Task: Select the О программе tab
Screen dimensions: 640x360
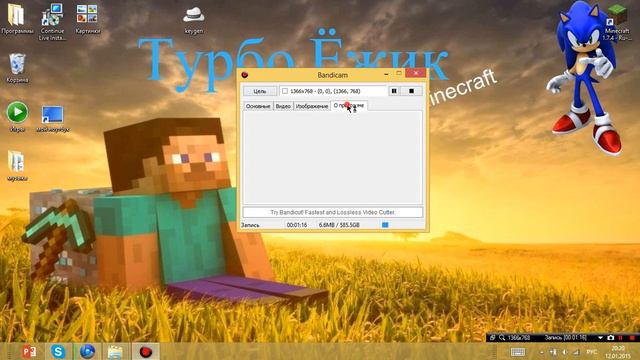Action: pyautogui.click(x=349, y=105)
